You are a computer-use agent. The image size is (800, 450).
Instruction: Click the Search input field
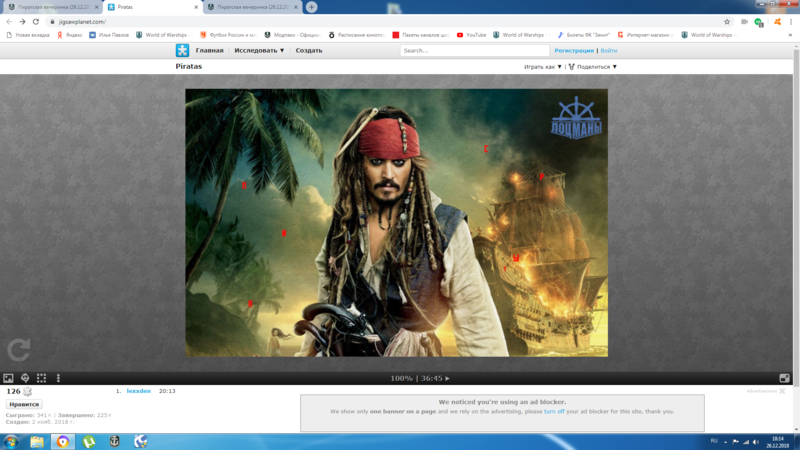click(x=474, y=50)
